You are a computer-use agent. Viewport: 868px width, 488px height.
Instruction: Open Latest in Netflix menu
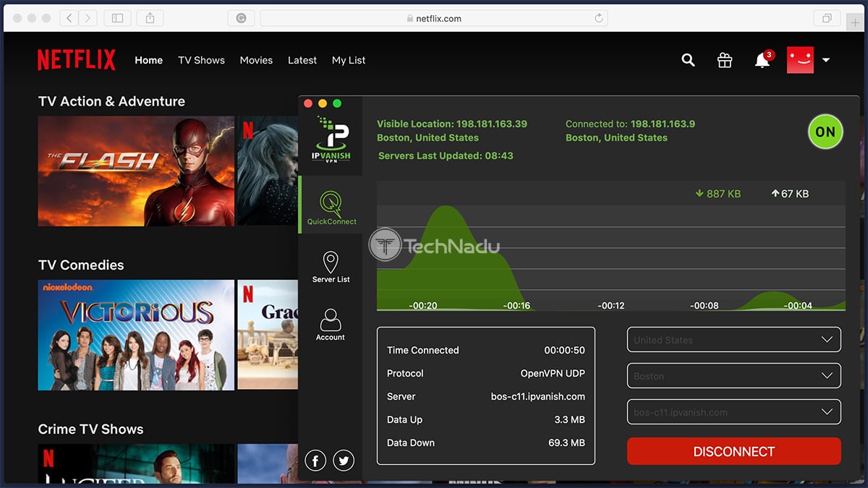(x=302, y=60)
